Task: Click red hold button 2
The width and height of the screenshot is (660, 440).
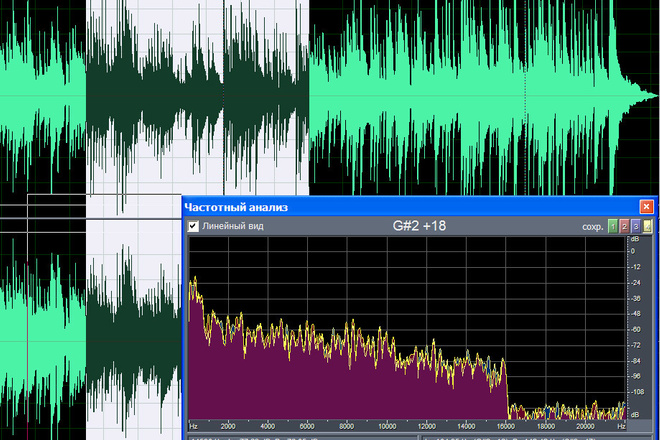Action: [x=624, y=227]
